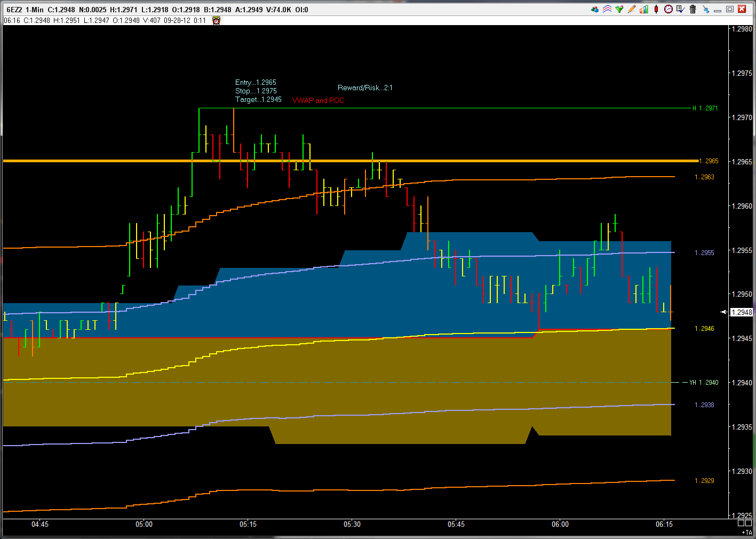Open the red clock time settings icon
The image size is (756, 539).
click(669, 9)
